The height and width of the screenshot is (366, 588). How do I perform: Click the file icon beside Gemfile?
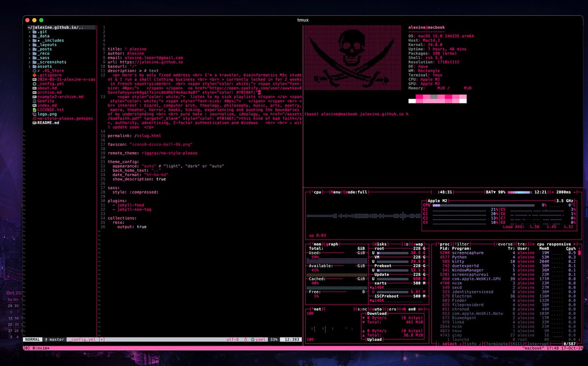click(x=34, y=101)
